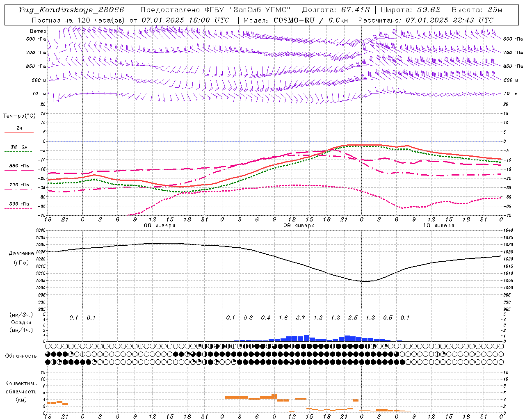The height and width of the screenshot is (420, 525).
Task: Click the Широта: 59.62 value
Action: tap(410, 10)
